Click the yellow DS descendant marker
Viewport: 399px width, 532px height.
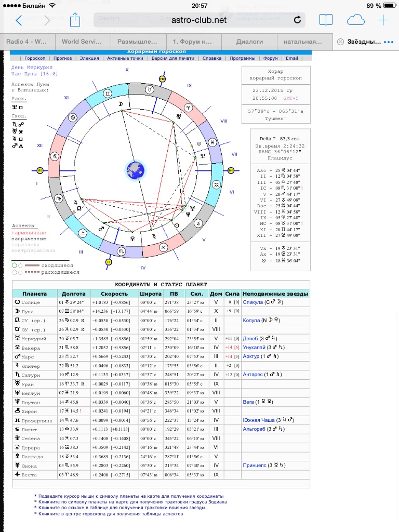click(231, 170)
